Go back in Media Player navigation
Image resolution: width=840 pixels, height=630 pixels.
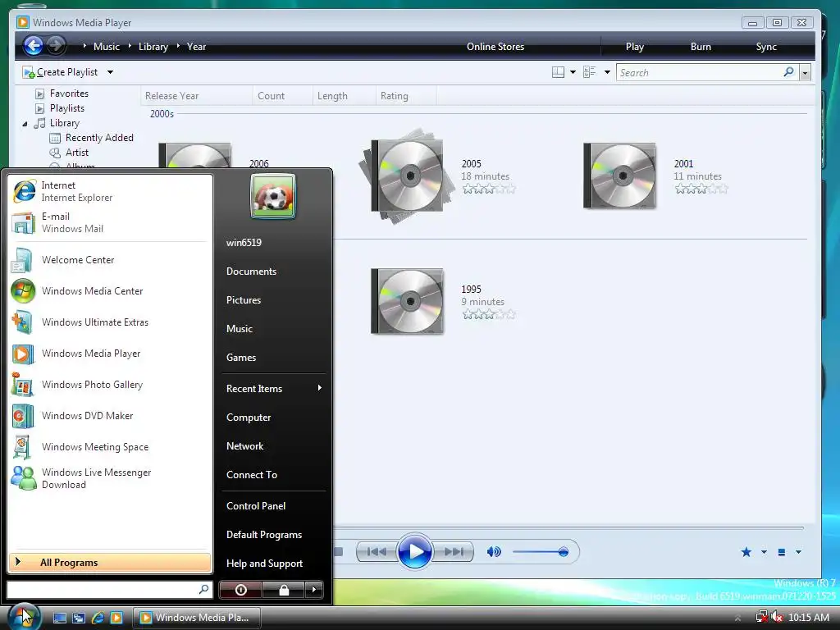coord(33,46)
